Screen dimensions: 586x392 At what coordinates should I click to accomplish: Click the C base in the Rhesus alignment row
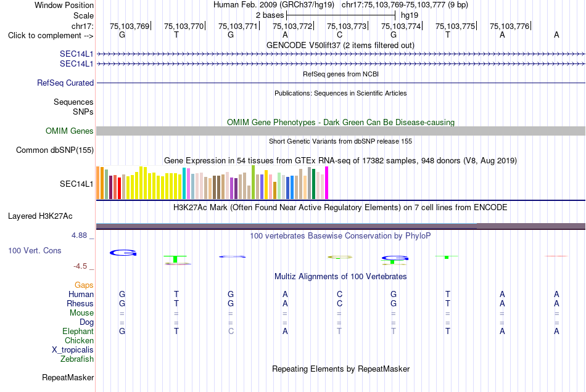[x=339, y=303]
